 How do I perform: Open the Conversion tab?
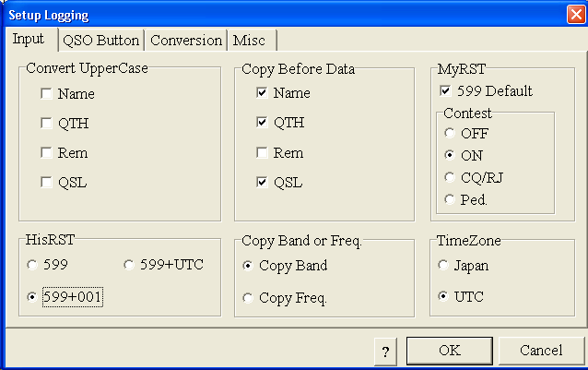point(186,41)
